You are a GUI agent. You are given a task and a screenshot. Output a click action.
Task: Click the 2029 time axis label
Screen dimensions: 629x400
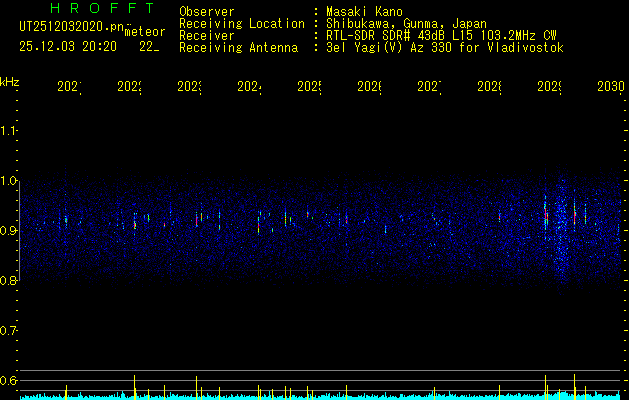pos(550,86)
